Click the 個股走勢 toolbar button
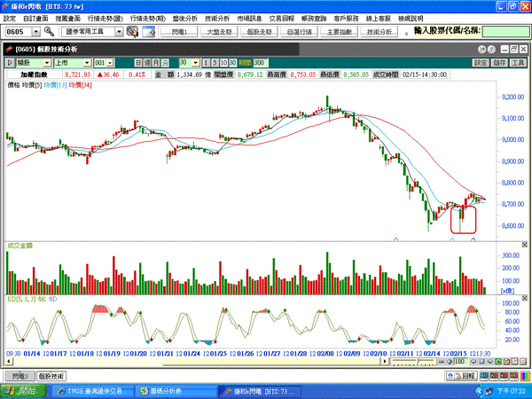 click(259, 32)
